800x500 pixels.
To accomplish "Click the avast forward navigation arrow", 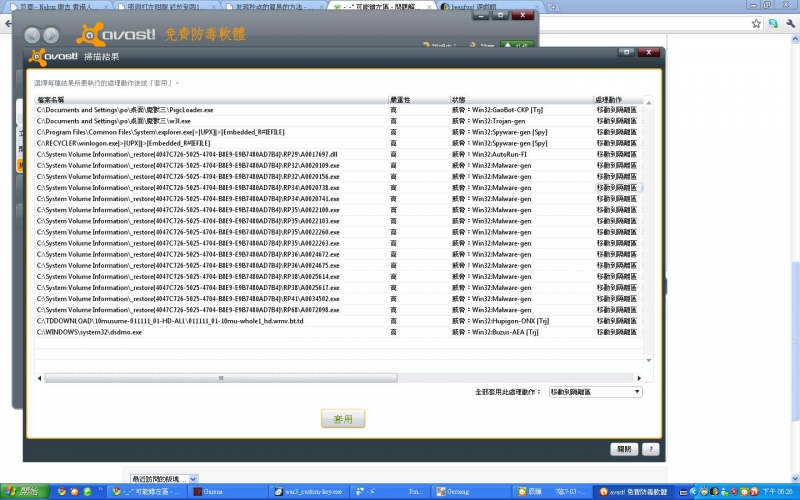I will pos(51,35).
